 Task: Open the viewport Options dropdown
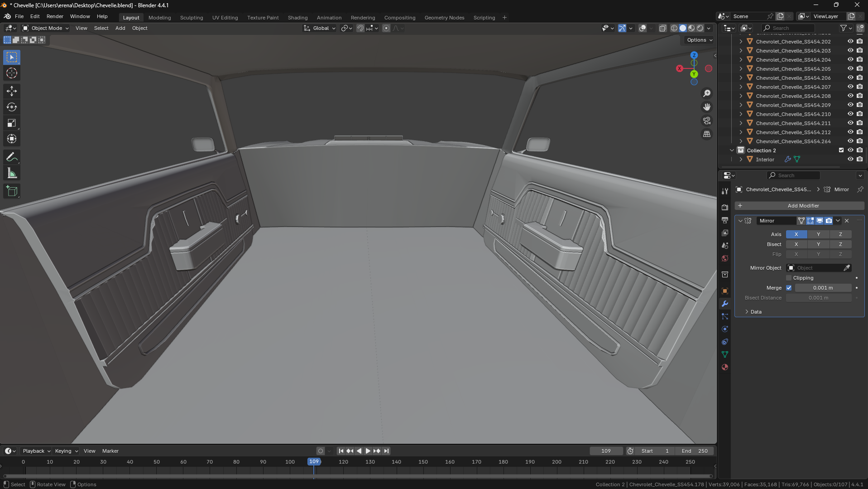[x=699, y=40]
